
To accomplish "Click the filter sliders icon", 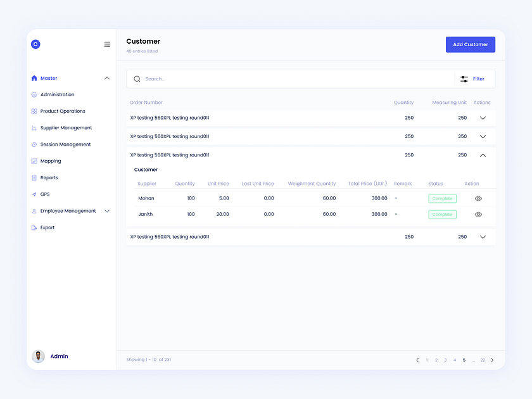I will pos(464,79).
